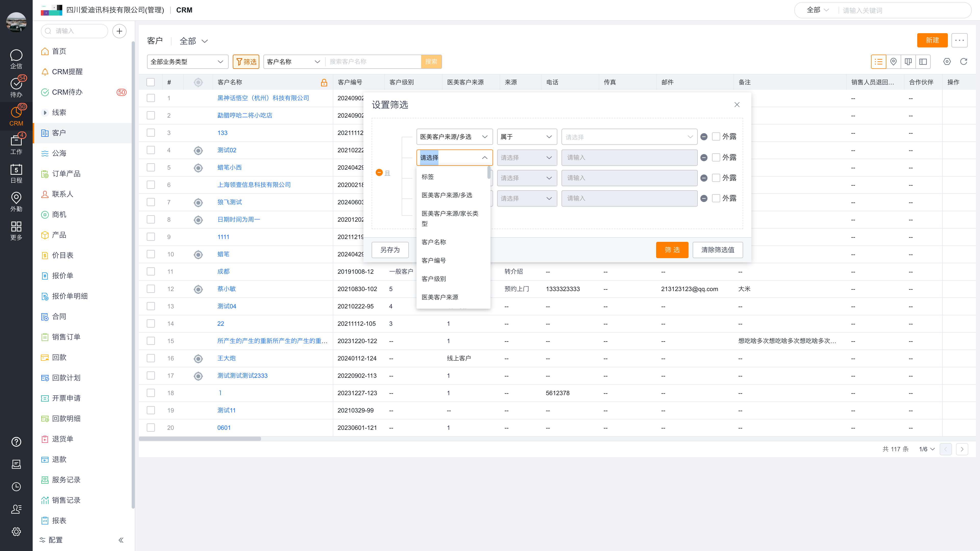Open the page selector 1/6 dropdown
The width and height of the screenshot is (980, 551).
click(x=927, y=449)
